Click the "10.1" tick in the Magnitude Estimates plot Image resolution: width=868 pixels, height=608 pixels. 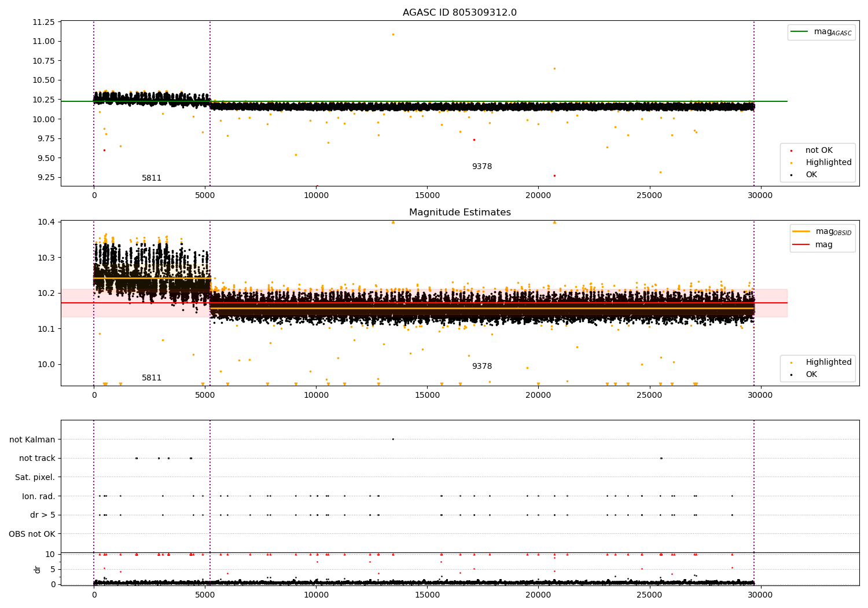46,328
